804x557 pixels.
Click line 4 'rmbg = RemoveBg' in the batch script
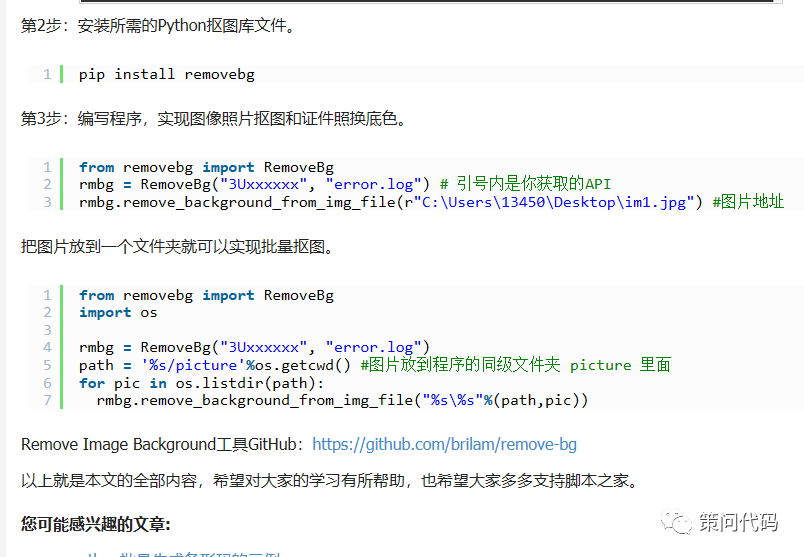254,347
